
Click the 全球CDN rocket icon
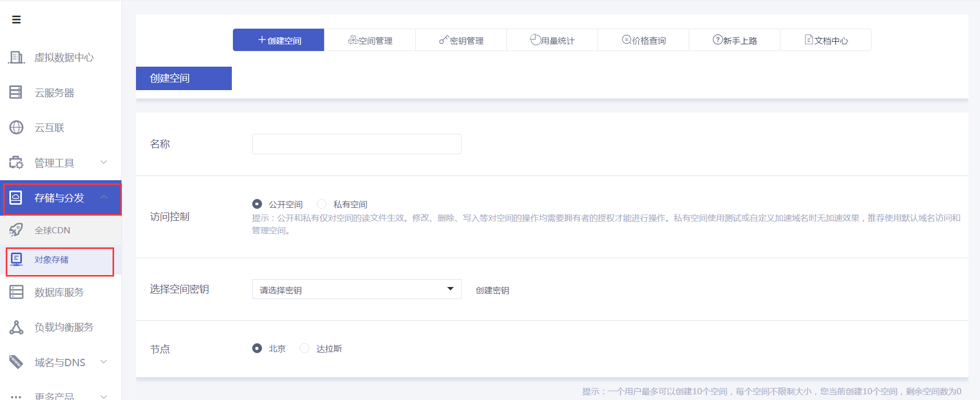click(x=16, y=230)
